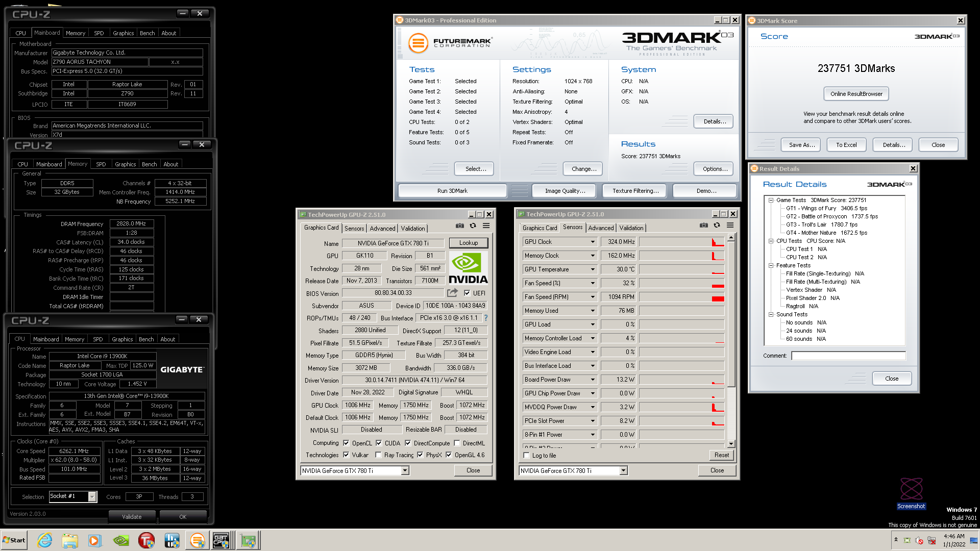Image resolution: width=980 pixels, height=551 pixels.
Task: Click the GPU-Z Sensors scrollbar down arrow
Action: pyautogui.click(x=731, y=444)
